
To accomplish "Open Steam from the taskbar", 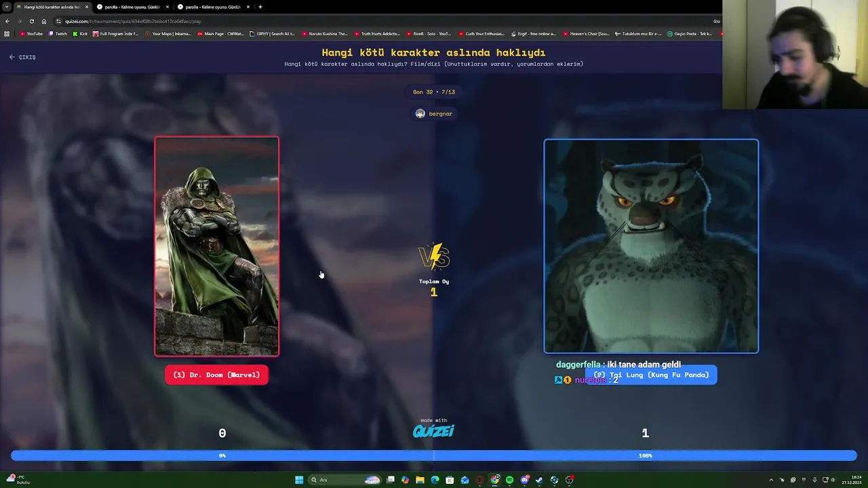I will pos(539,480).
